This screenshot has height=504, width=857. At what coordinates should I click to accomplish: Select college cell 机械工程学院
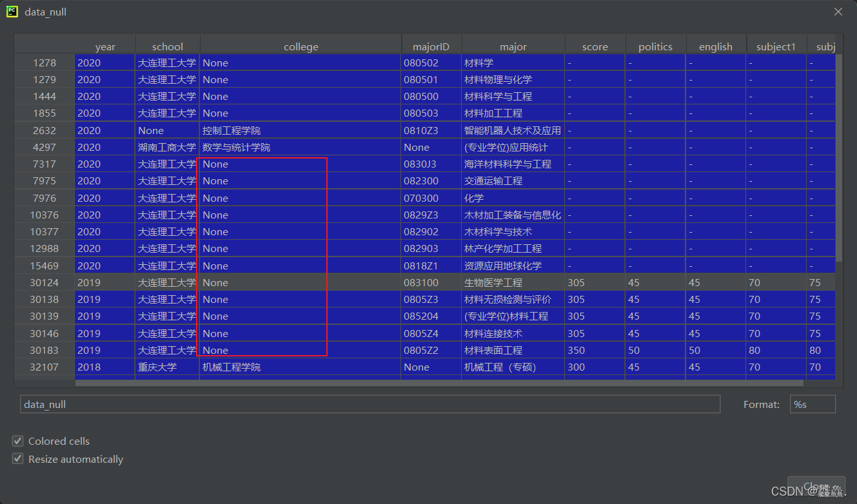(300, 367)
